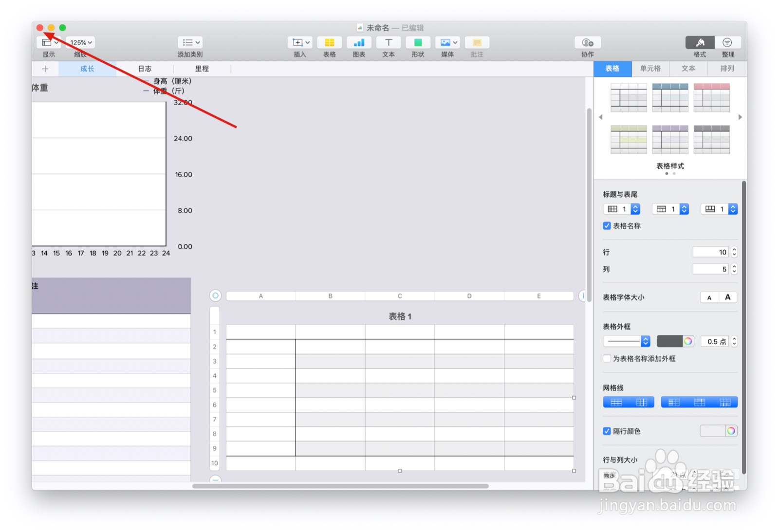Click the 形状 shape toolbar icon
The image size is (779, 532).
tap(418, 42)
